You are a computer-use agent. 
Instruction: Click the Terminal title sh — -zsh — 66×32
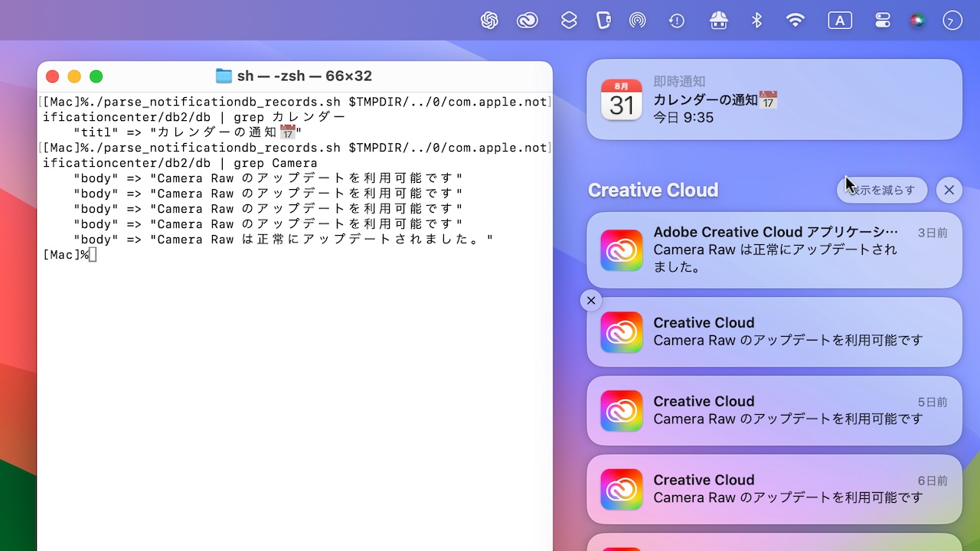304,76
